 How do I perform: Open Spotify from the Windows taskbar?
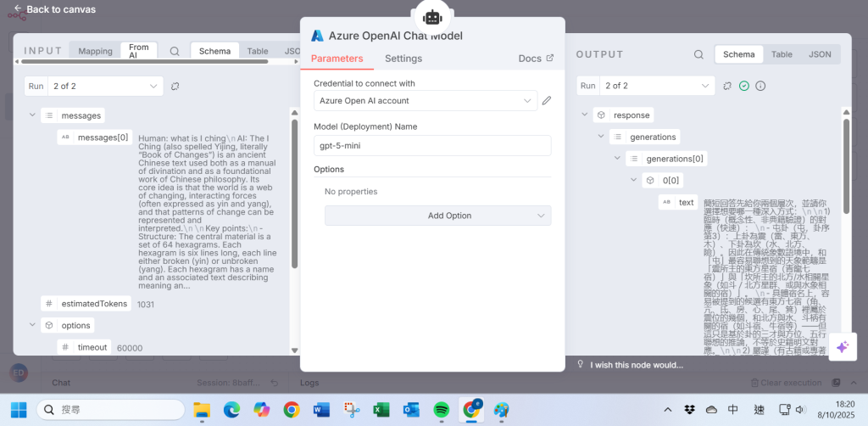441,410
